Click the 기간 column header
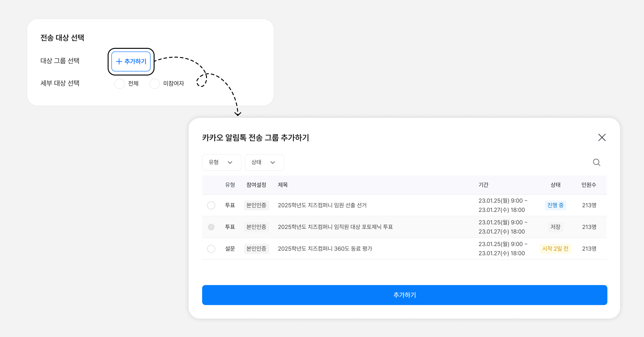The width and height of the screenshot is (644, 337). tap(483, 185)
